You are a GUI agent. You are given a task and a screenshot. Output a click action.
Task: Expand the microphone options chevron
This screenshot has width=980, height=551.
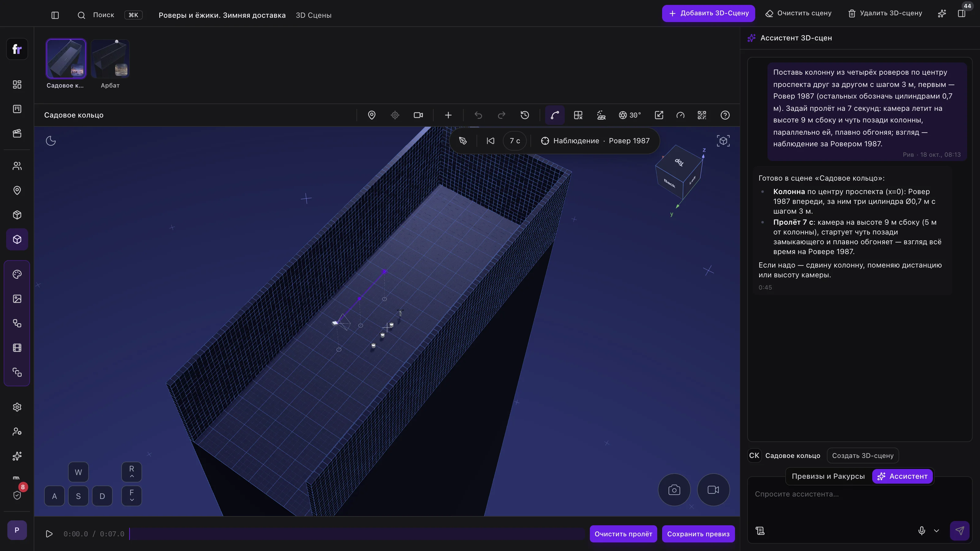pos(937,531)
